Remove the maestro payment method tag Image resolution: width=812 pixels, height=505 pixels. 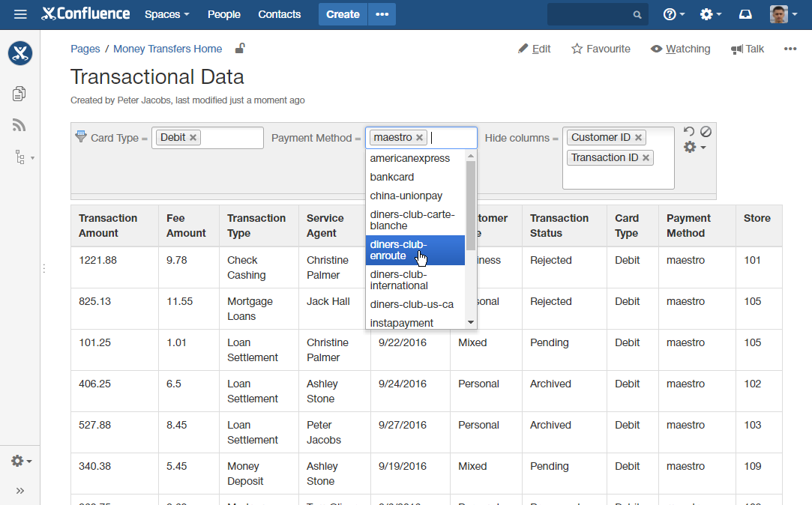[x=419, y=138]
